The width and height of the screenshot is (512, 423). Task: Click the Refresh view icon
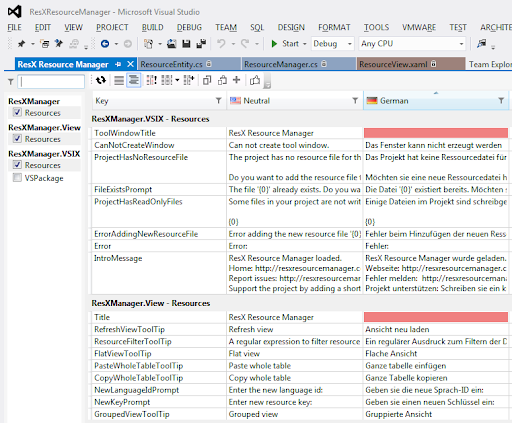coord(101,80)
